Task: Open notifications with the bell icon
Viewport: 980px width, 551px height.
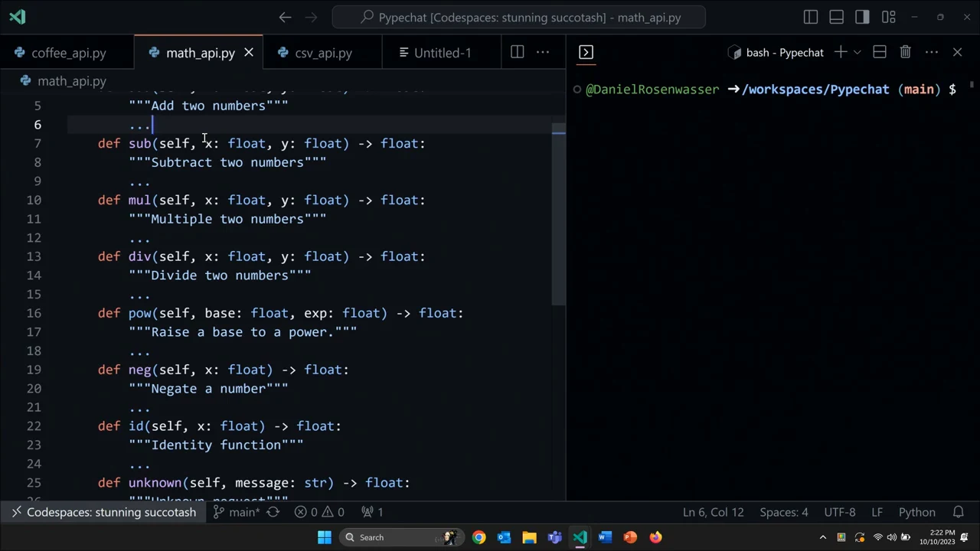Action: click(959, 512)
